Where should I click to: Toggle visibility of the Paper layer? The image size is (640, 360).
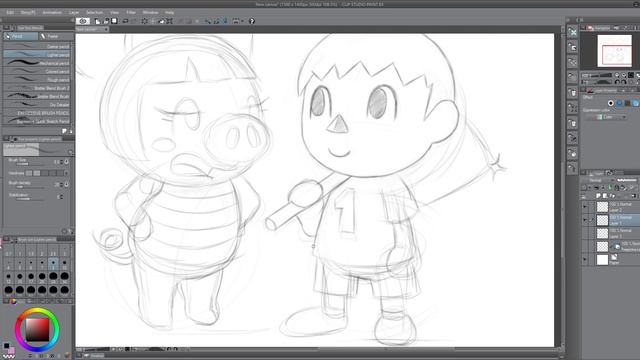[585, 260]
